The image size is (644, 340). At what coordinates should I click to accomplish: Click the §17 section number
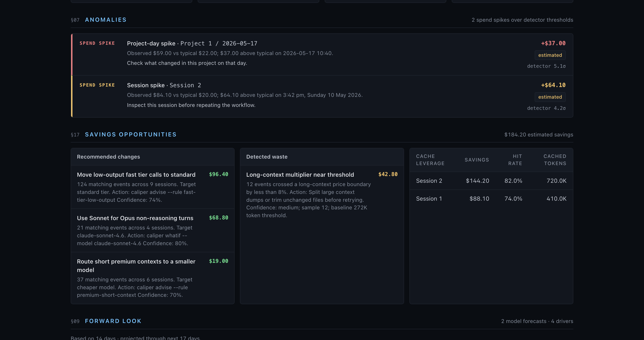[75, 135]
